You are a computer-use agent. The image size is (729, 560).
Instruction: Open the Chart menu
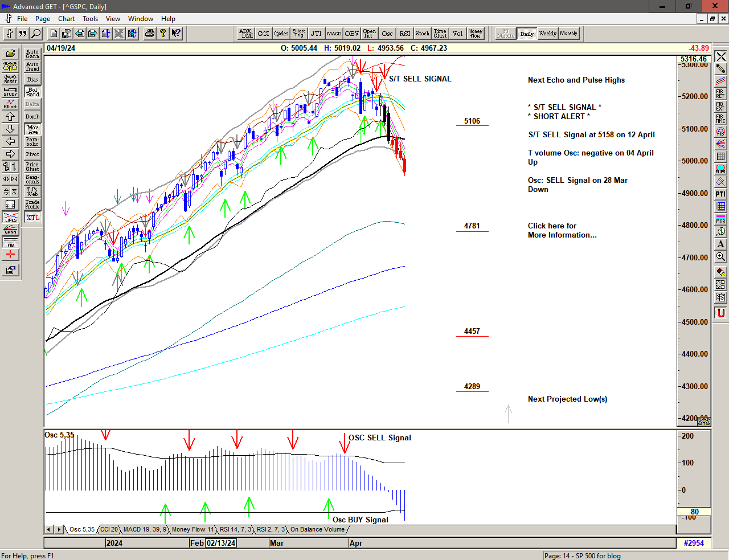click(x=66, y=19)
